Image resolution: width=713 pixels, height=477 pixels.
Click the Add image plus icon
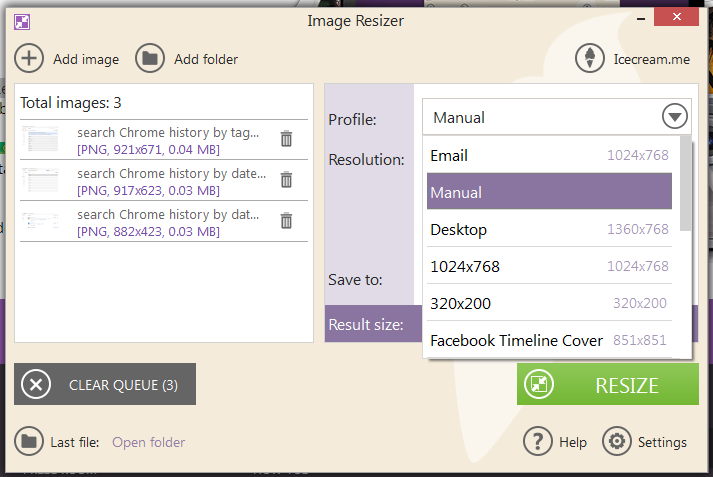click(x=29, y=59)
